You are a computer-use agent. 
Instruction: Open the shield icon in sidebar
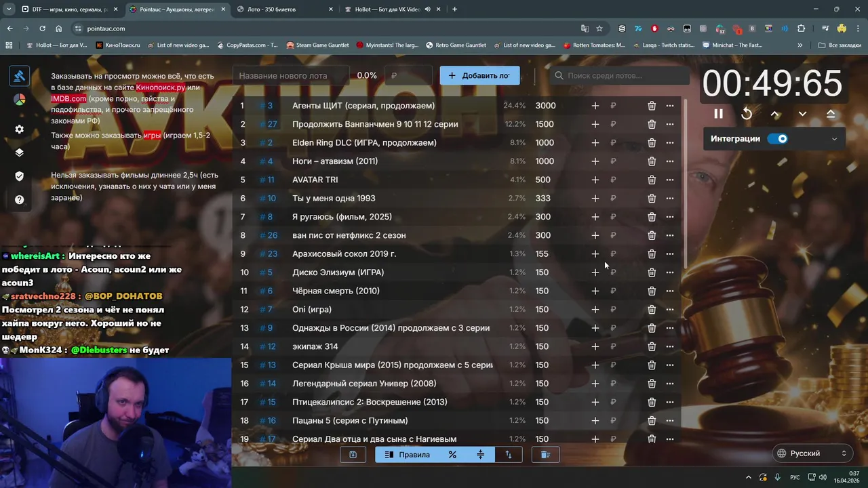tap(19, 176)
